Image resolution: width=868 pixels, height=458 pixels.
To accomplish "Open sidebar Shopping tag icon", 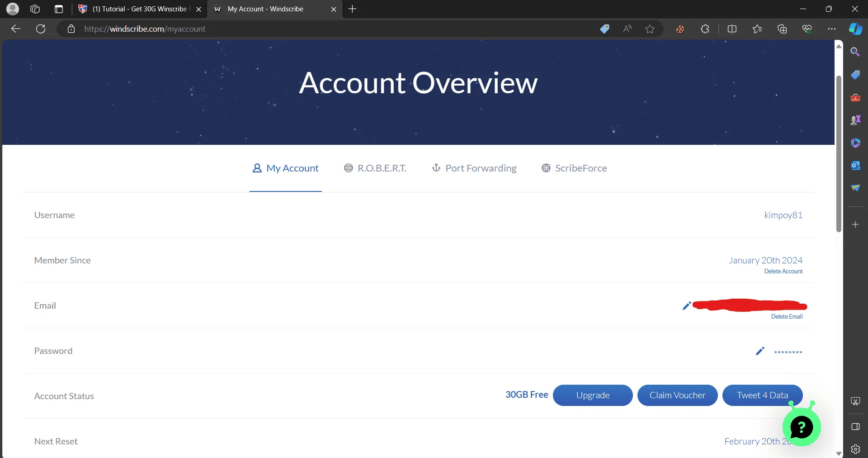I will point(855,75).
